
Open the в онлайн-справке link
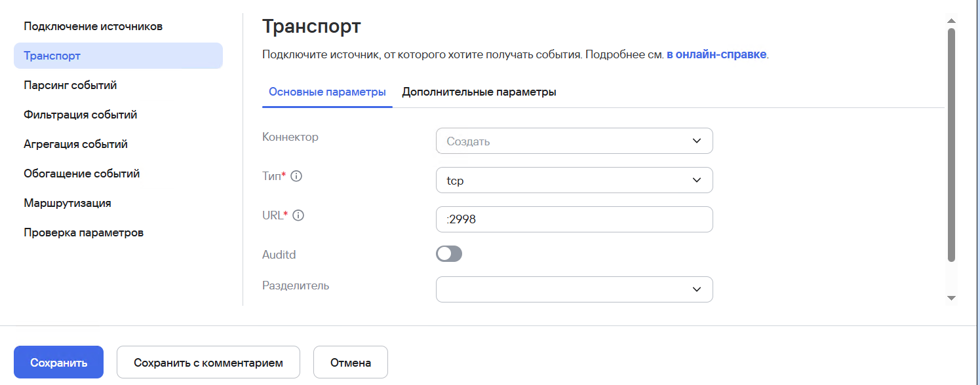716,54
